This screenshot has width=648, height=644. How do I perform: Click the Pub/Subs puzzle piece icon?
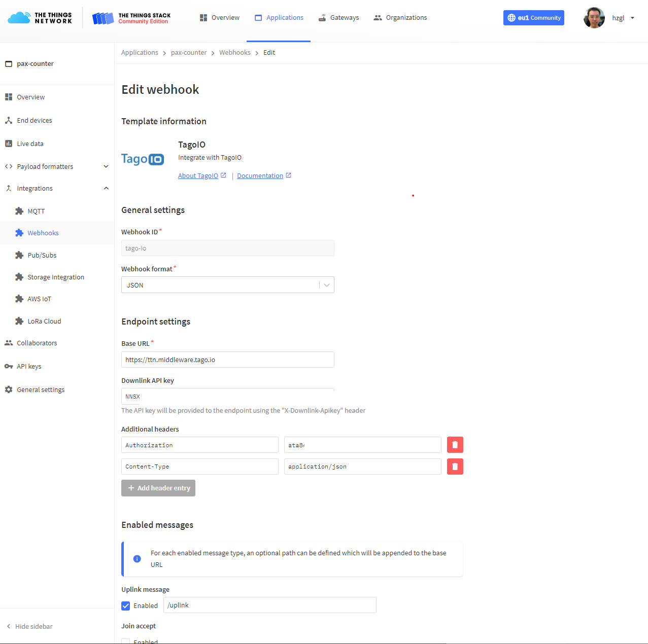(19, 255)
